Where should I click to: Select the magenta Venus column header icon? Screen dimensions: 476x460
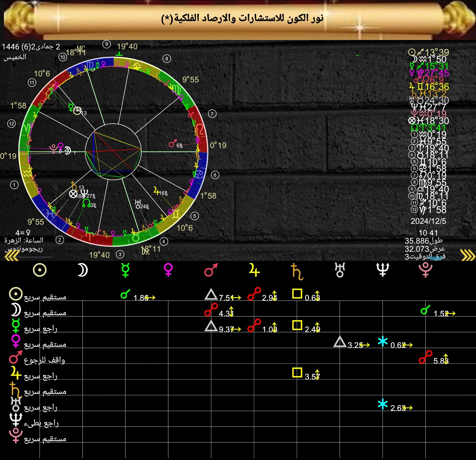pos(168,270)
